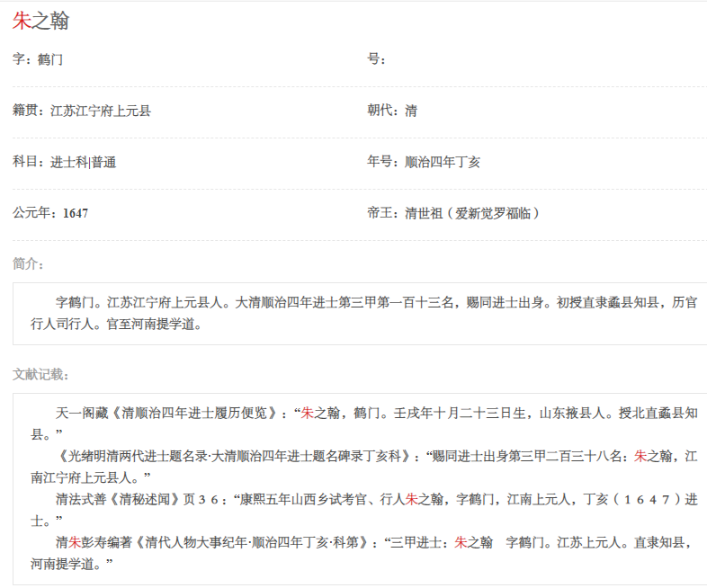Click the empty 号 field label
Viewport: 707px width, 588px height.
(x=376, y=59)
